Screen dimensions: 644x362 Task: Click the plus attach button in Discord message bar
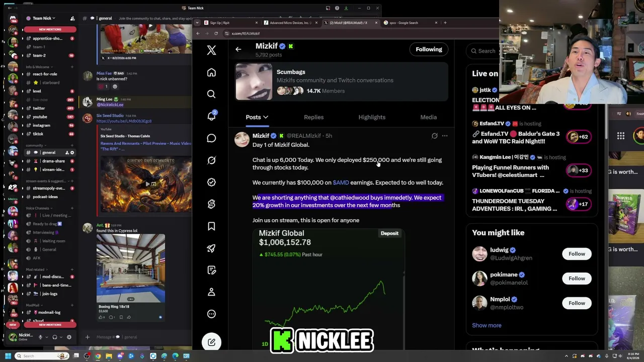[x=87, y=337]
